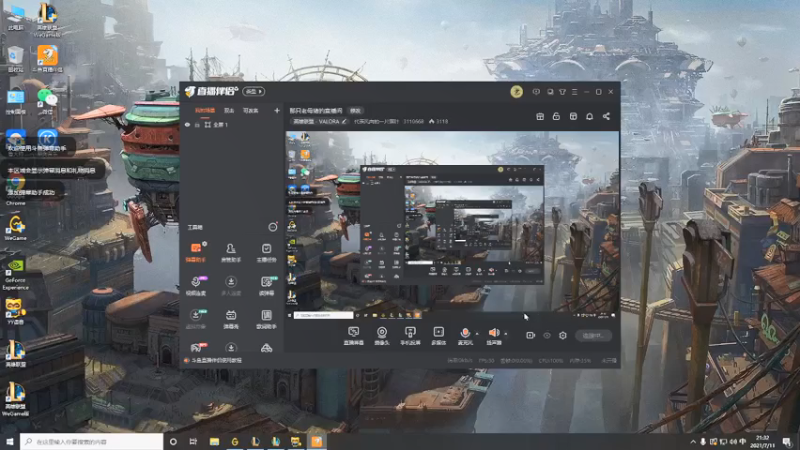The width and height of the screenshot is (800, 450).
Task: Open the taskbar clock showing 21:32
Action: click(763, 442)
